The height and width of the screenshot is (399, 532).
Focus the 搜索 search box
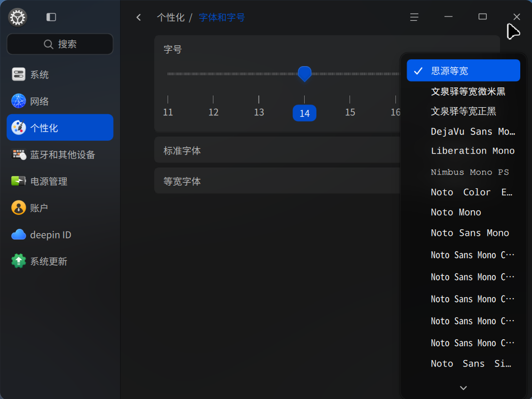[x=60, y=44]
